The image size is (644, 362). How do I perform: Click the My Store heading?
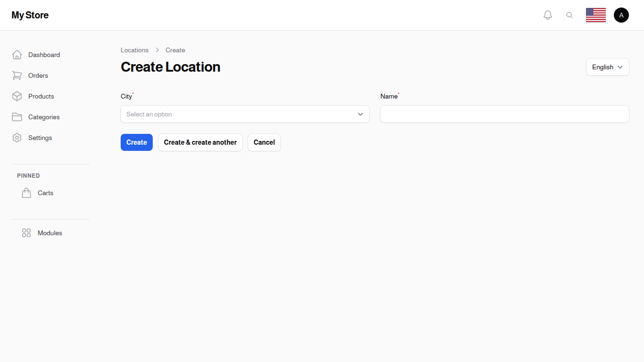point(30,15)
